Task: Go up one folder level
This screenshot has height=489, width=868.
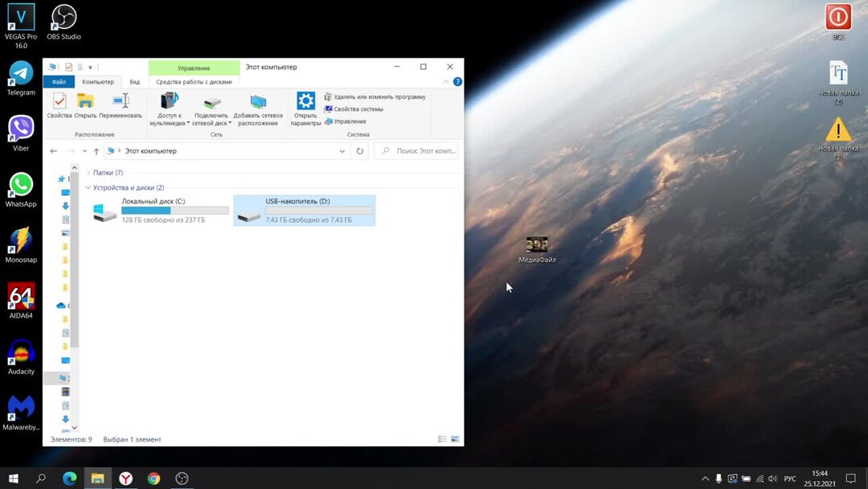Action: click(96, 150)
